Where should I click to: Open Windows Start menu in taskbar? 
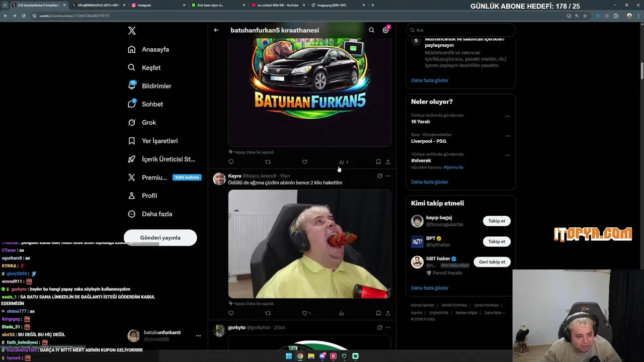(289, 356)
